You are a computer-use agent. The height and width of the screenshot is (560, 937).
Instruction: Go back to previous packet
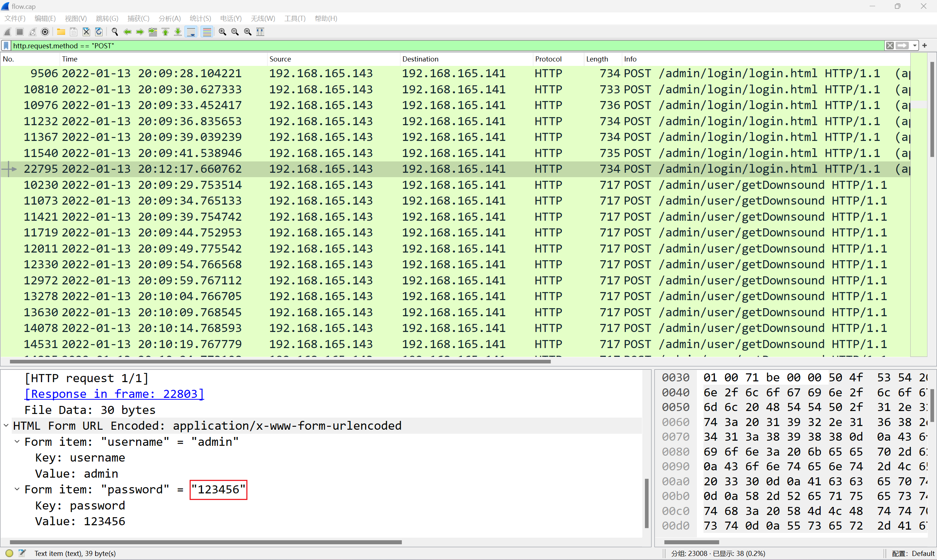point(127,32)
